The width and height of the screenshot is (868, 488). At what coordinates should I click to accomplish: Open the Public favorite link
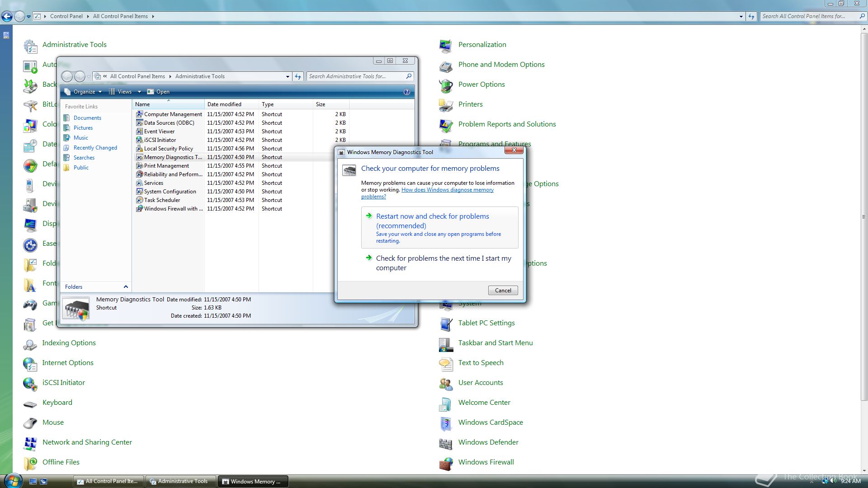(81, 168)
